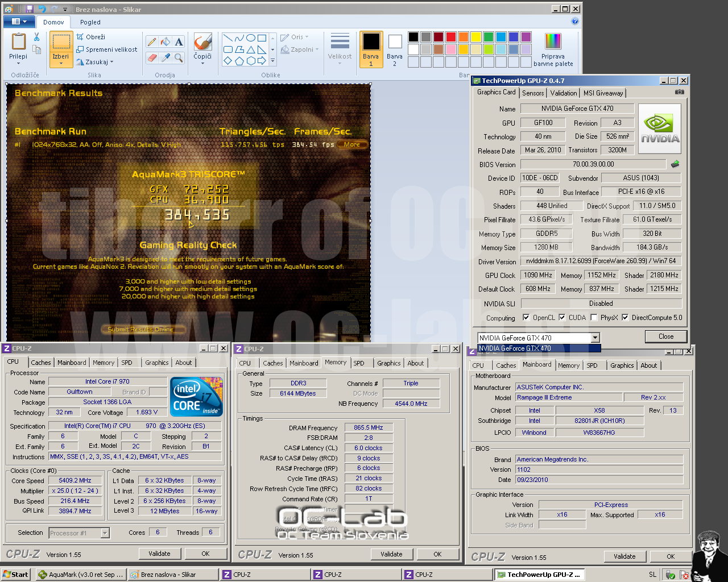728x582 pixels.
Task: Click the Prilepi (paste) clipboard icon
Action: pyautogui.click(x=18, y=42)
